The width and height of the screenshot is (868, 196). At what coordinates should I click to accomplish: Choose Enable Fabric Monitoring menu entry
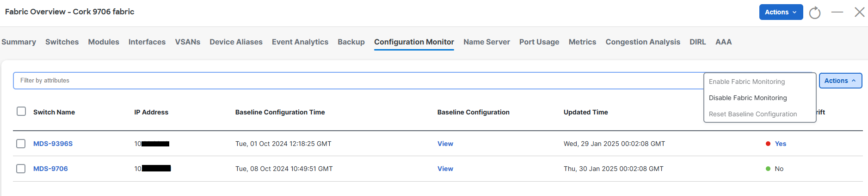(747, 82)
